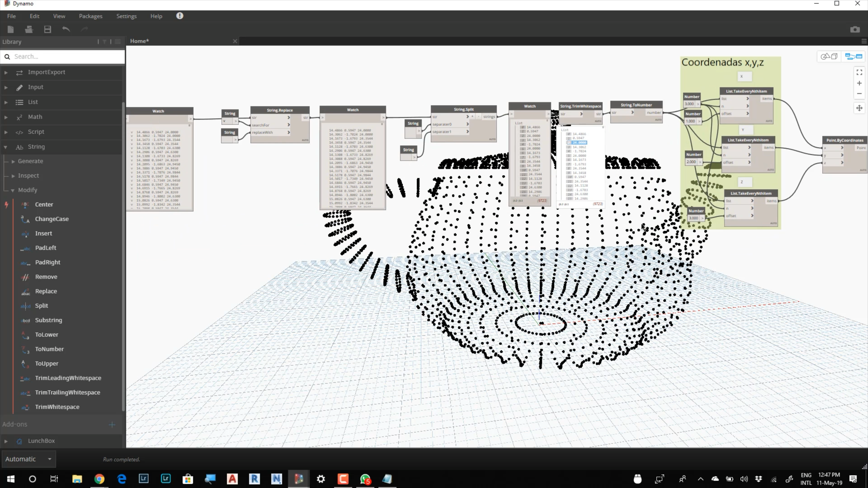This screenshot has width=868, height=488.
Task: Click the camera export image icon
Action: [x=854, y=30]
